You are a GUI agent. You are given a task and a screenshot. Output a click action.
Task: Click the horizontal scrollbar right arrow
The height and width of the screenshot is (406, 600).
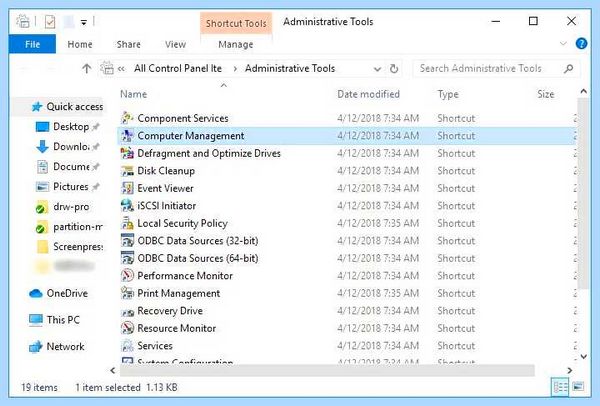click(x=570, y=370)
